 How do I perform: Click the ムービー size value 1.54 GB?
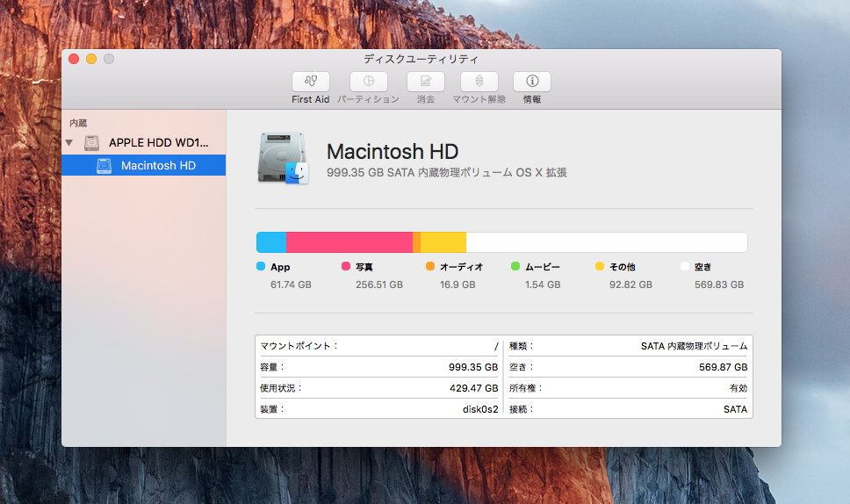[x=543, y=284]
